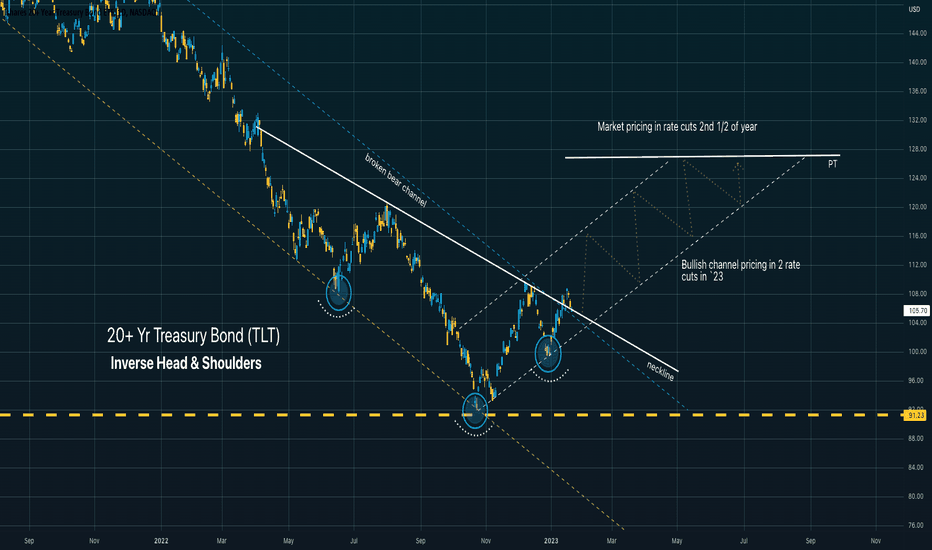Select the USD currency label
Viewport: 932px width, 550px height.
914,10
